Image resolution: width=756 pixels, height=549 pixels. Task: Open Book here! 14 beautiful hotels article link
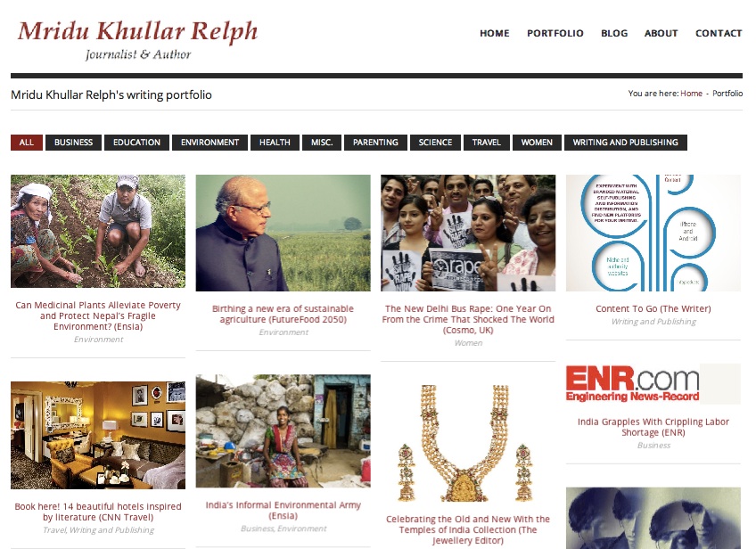click(98, 512)
